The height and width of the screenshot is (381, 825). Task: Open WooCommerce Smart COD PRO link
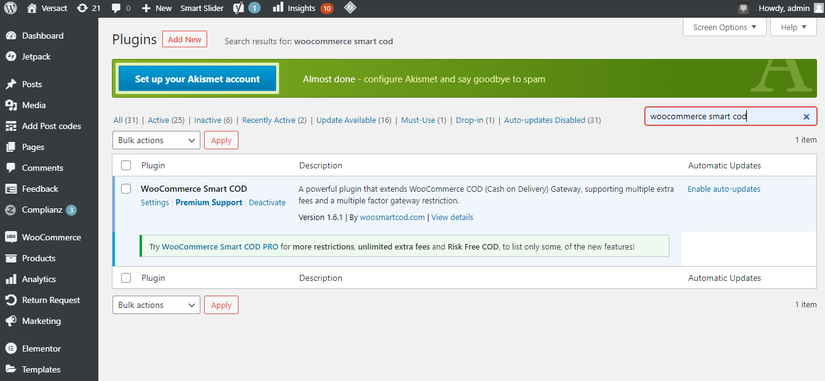220,246
